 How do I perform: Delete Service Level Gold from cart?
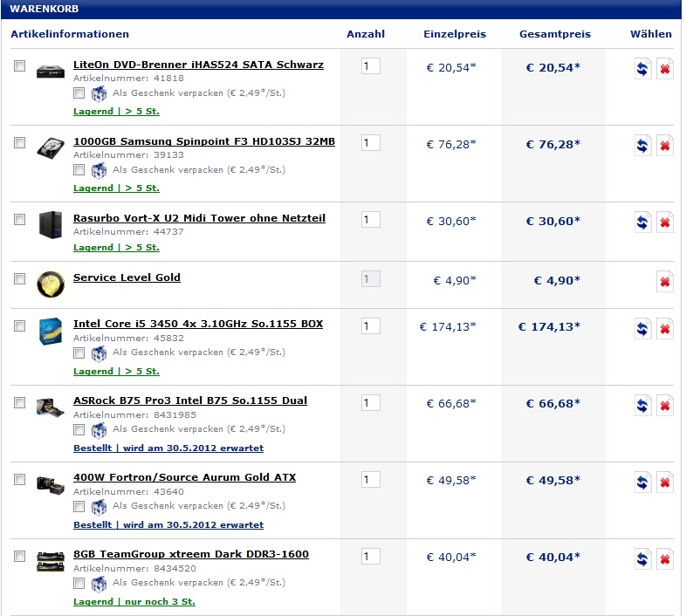pos(664,281)
